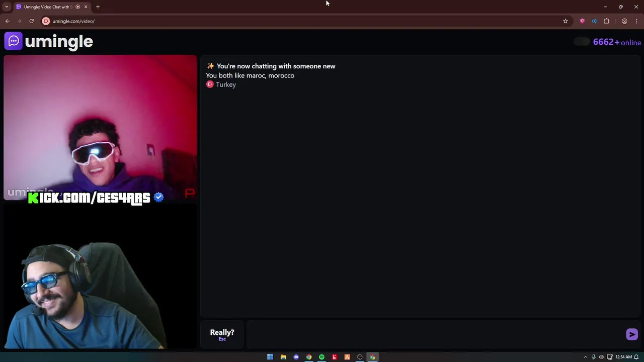
Task: Open Discord from the taskbar
Action: [296, 357]
